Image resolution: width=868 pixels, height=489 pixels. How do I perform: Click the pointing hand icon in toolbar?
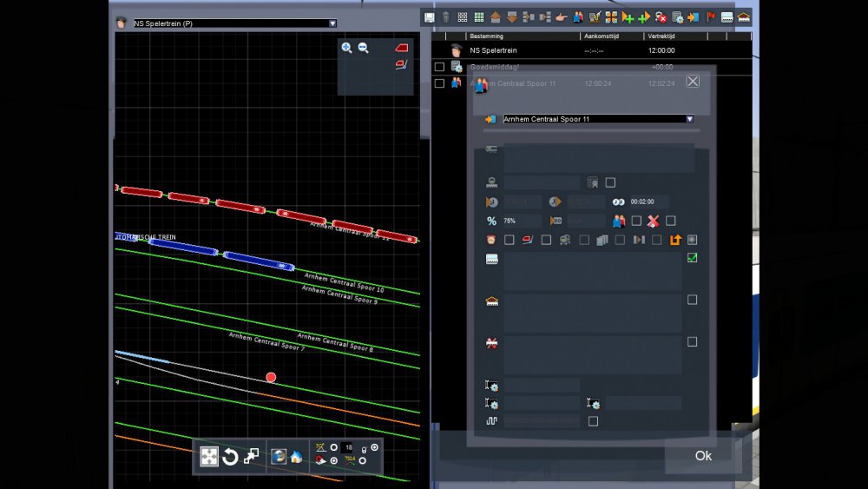[561, 17]
